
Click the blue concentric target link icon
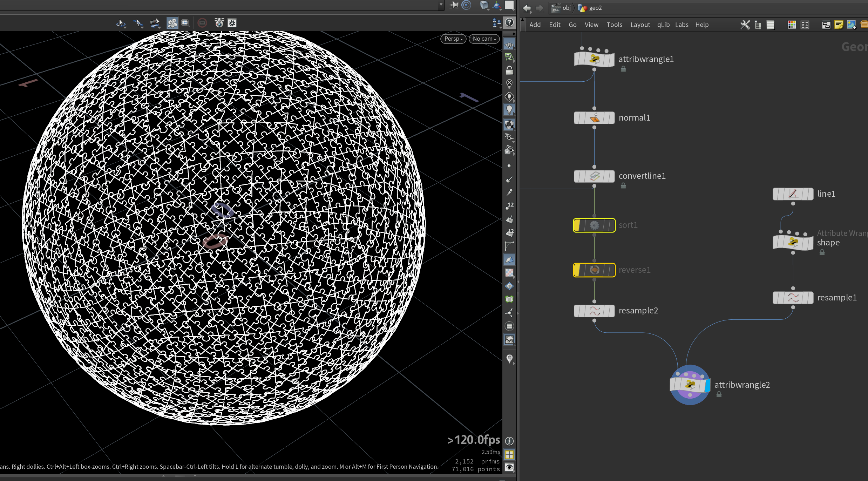pos(466,5)
